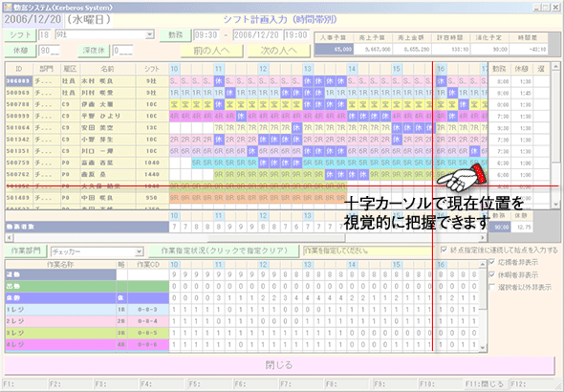The width and height of the screenshot is (564, 392).
Task: Click the 950 shift cell of row 501489
Action: tap(152, 198)
